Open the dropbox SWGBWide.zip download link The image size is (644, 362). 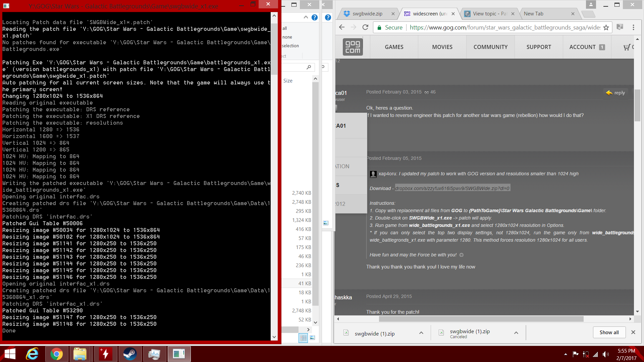pos(452,188)
